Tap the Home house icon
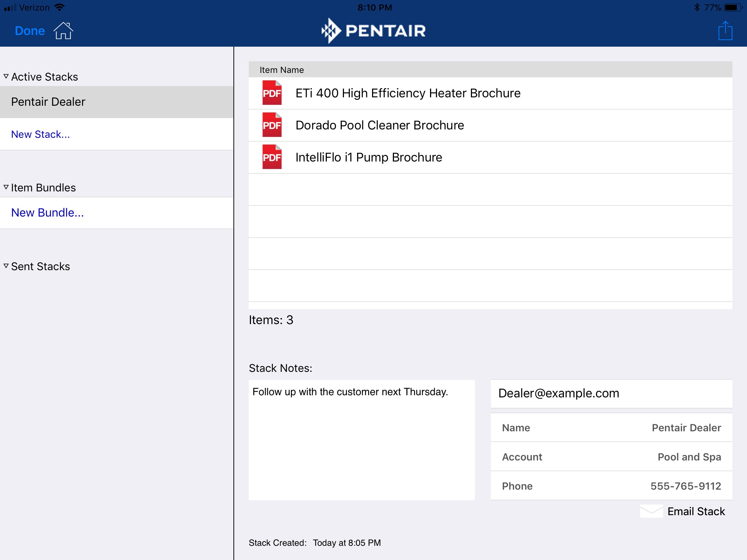 pyautogui.click(x=63, y=31)
